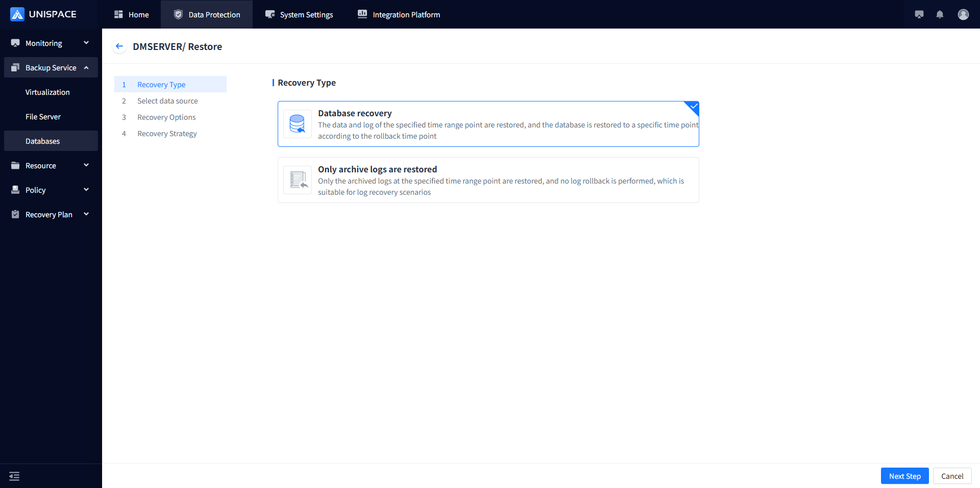Viewport: 980px width, 488px height.
Task: Open the notifications bell
Action: [940, 14]
